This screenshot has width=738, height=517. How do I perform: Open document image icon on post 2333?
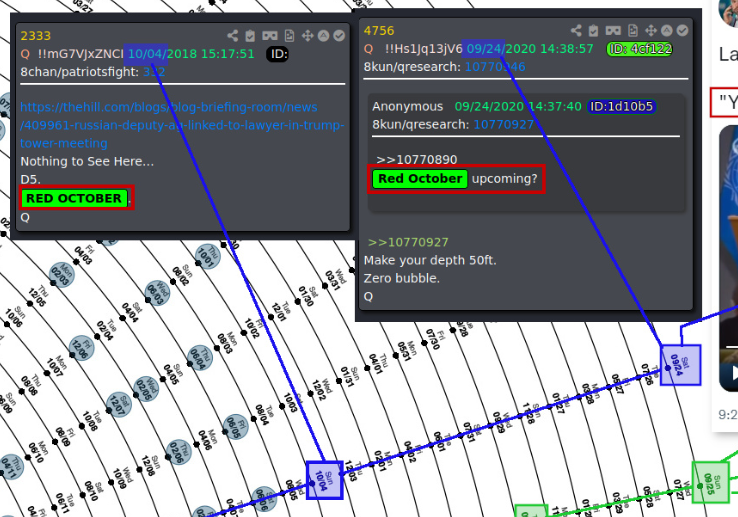(289, 36)
